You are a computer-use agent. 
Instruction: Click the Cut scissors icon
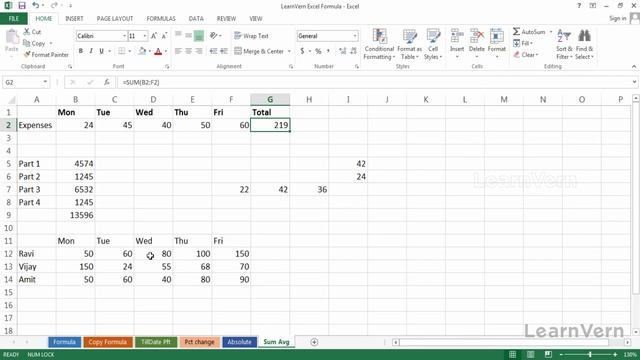pyautogui.click(x=27, y=31)
